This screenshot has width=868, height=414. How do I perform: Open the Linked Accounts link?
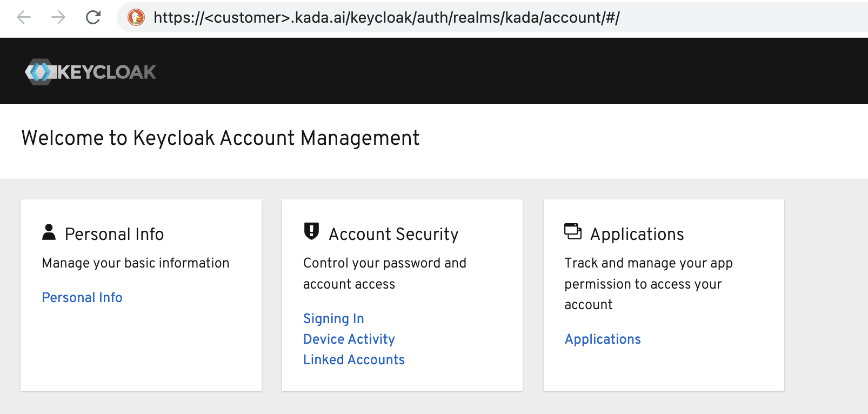354,360
